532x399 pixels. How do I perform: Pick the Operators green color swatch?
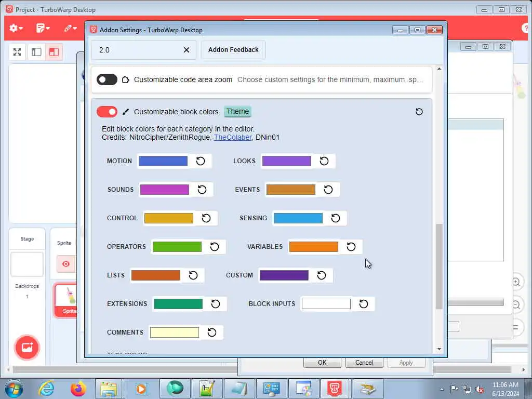[x=177, y=247]
